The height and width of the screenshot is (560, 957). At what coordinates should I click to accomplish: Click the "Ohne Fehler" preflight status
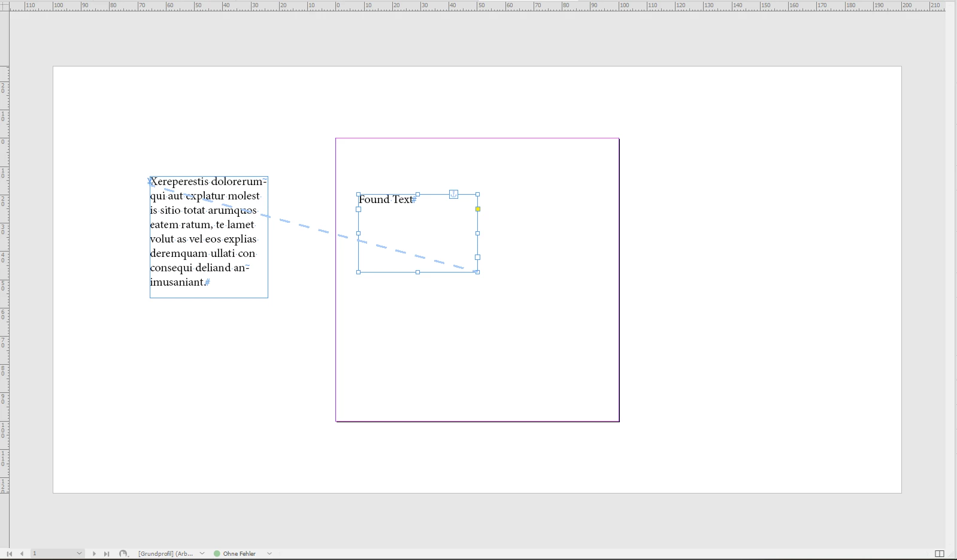coord(240,554)
